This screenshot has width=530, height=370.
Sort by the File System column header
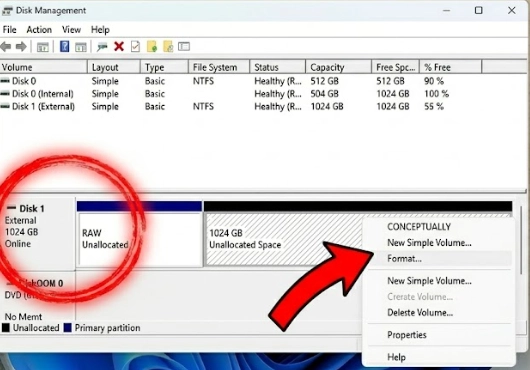pyautogui.click(x=219, y=67)
